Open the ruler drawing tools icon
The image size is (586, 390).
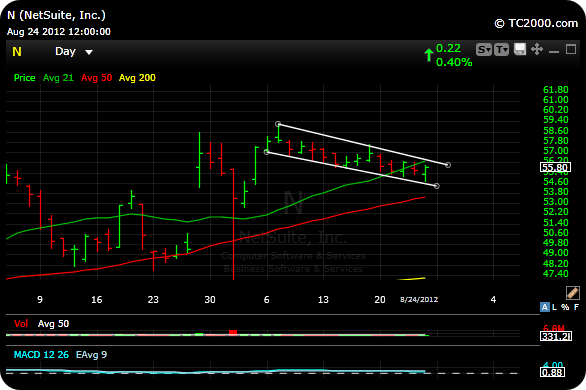[x=572, y=293]
